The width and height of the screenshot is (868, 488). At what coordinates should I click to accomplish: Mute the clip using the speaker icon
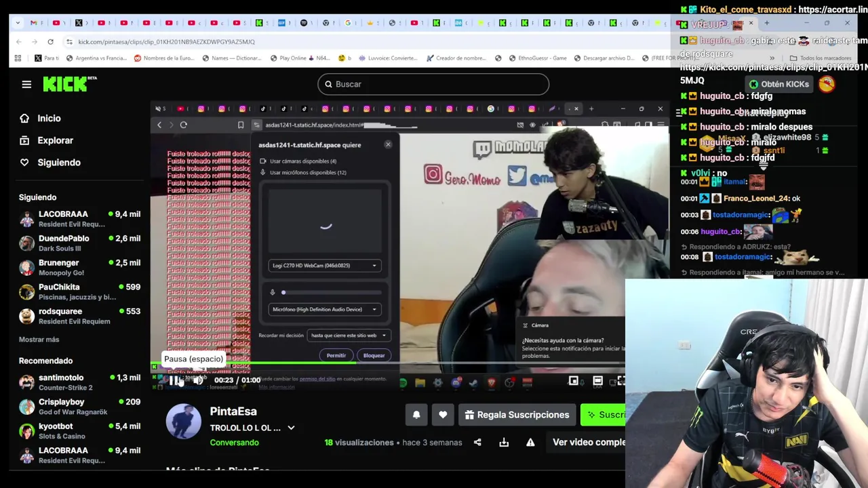click(x=197, y=380)
